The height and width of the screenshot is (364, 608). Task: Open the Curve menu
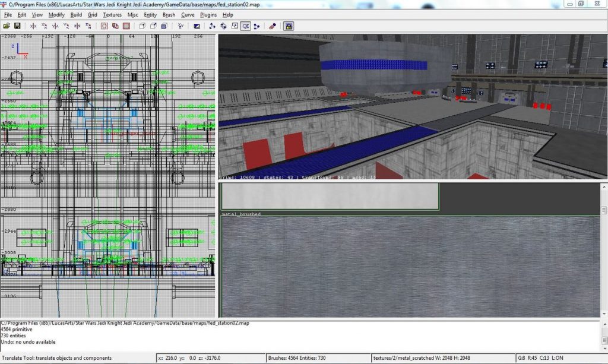tap(188, 15)
